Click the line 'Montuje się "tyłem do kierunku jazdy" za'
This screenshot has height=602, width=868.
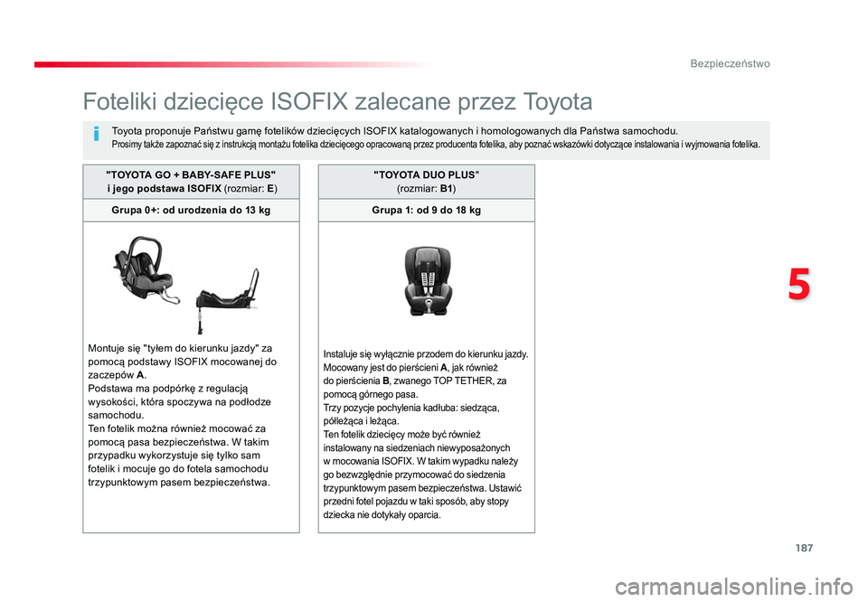(x=180, y=349)
